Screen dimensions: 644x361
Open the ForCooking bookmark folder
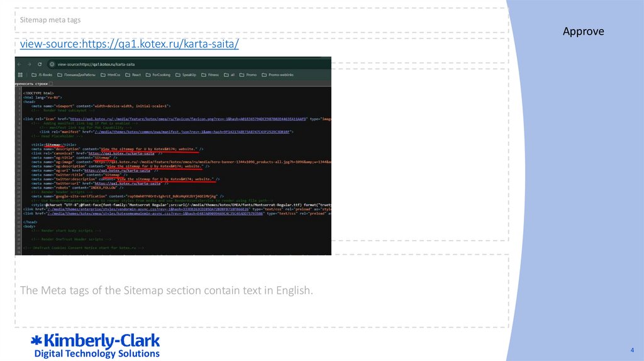pos(158,75)
